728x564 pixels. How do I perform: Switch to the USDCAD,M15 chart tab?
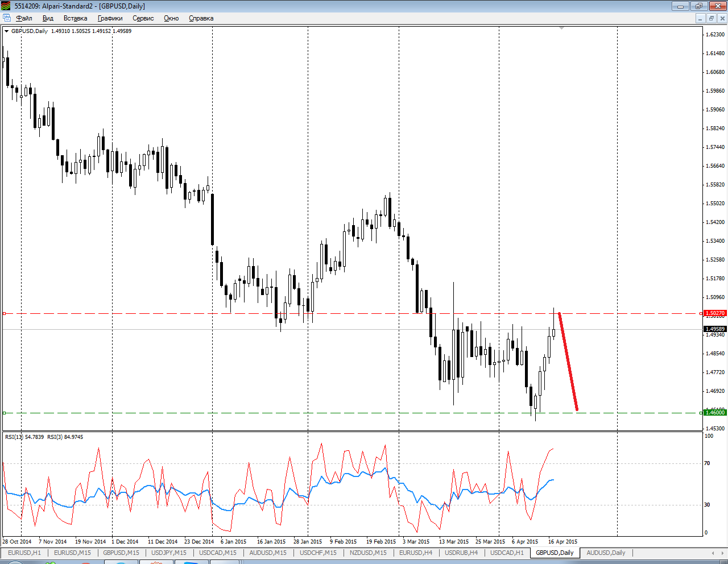click(x=218, y=553)
